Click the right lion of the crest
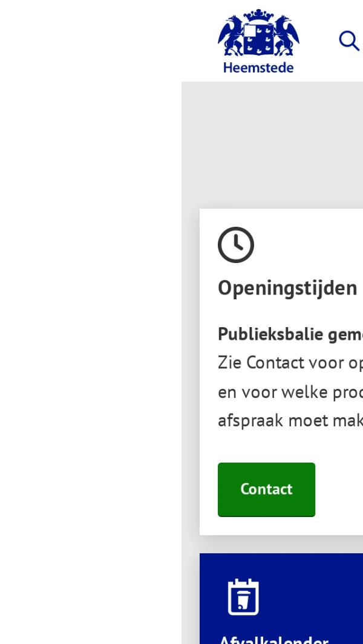 pos(287,36)
